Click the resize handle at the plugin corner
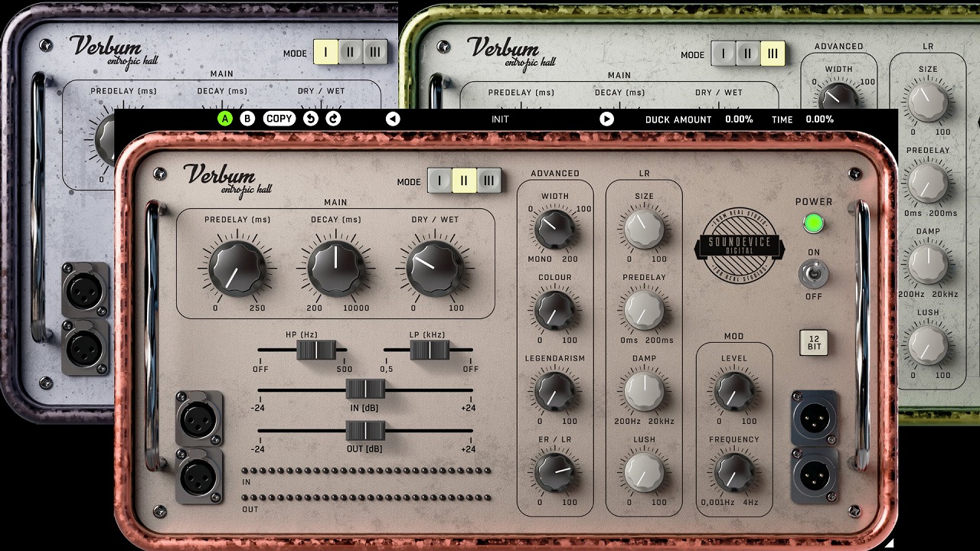Screen dimensions: 980x551 (889, 543)
